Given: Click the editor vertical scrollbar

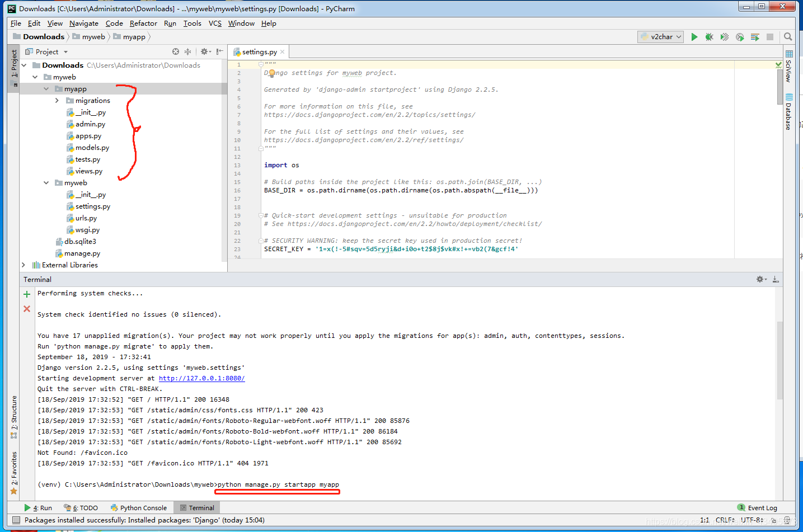Looking at the screenshot, I should coord(779,87).
